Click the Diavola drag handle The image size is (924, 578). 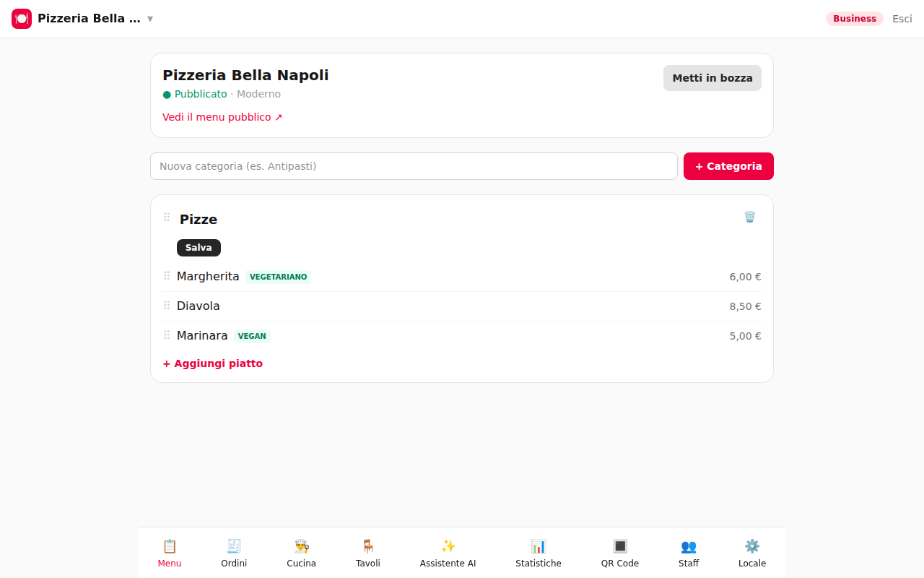click(x=167, y=306)
